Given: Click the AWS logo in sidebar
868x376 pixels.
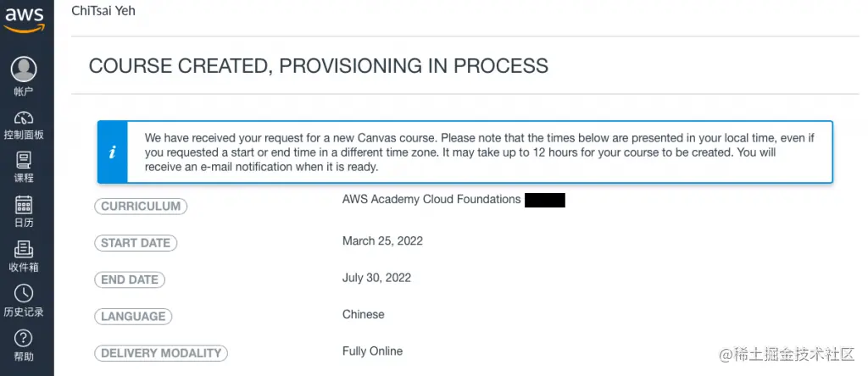Looking at the screenshot, I should (24, 19).
